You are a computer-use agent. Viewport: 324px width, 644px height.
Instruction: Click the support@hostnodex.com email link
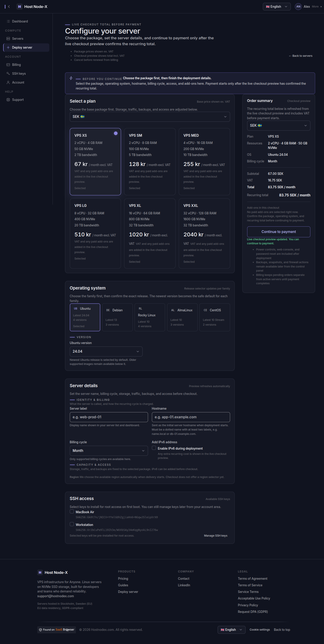click(55, 596)
